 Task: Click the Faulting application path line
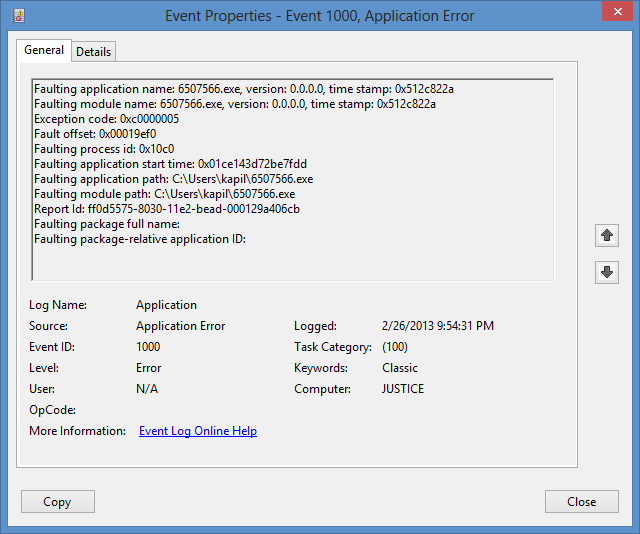point(173,179)
